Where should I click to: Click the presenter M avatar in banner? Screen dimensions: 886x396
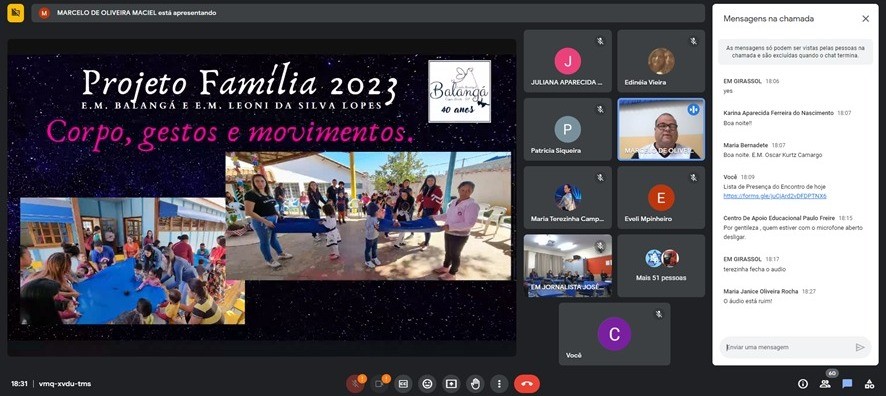pyautogui.click(x=45, y=13)
